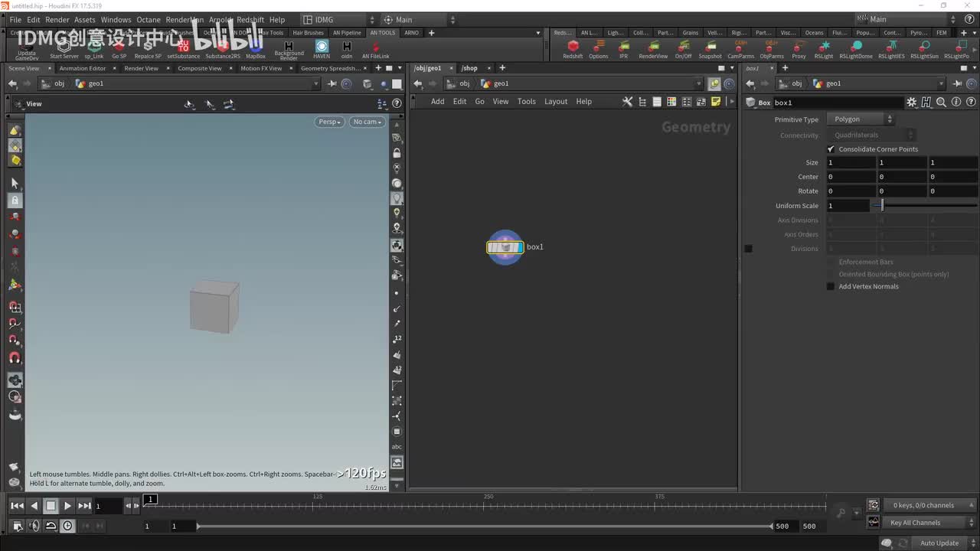Screen dimensions: 980x551
Task: Click the box1 node in the network
Action: tap(505, 247)
